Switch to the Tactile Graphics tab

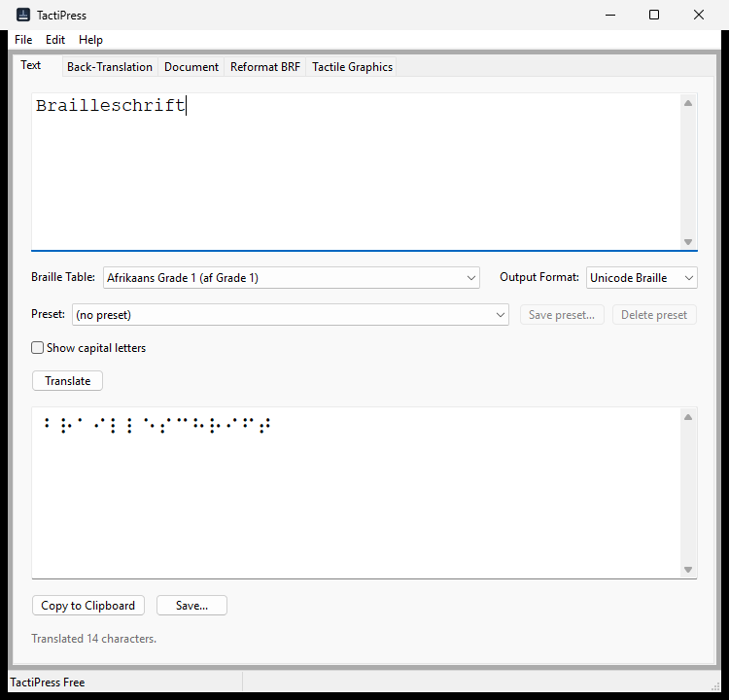352,67
